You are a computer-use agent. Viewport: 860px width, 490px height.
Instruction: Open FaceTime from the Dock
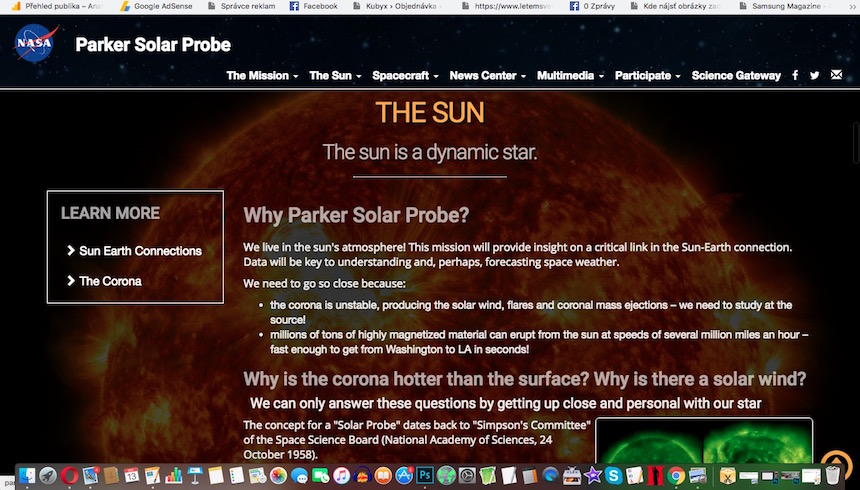(x=320, y=475)
